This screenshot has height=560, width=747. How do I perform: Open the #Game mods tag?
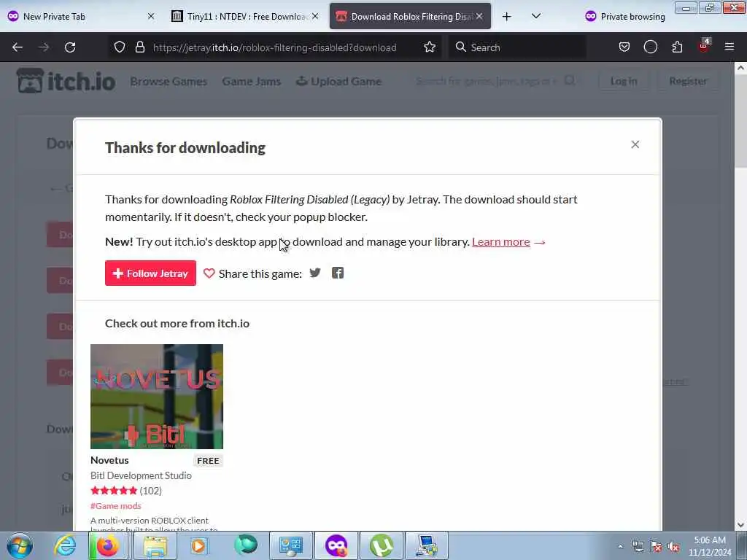[116, 506]
